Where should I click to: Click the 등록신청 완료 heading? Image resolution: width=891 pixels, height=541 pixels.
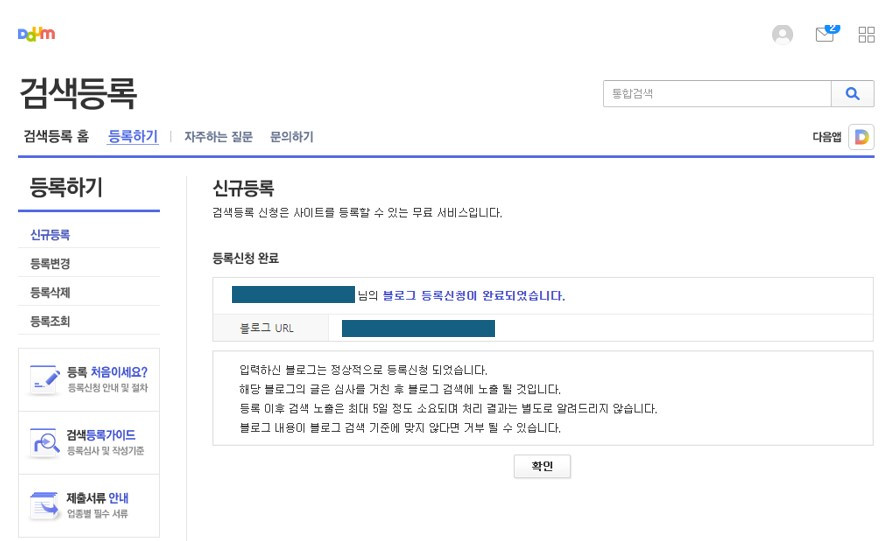pos(245,258)
